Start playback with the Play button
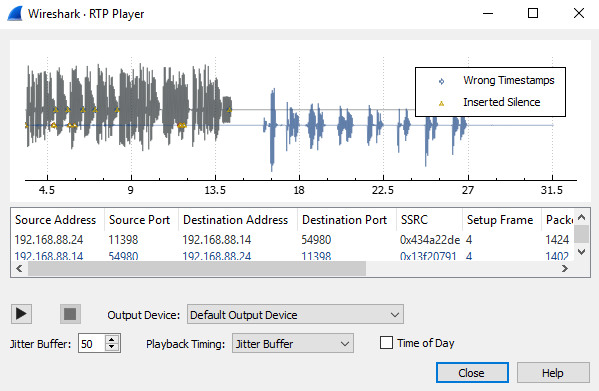This screenshot has height=391, width=599. pos(21,314)
